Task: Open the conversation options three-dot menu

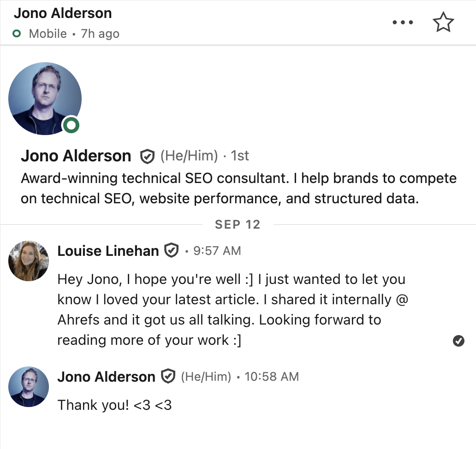Action: (x=403, y=22)
